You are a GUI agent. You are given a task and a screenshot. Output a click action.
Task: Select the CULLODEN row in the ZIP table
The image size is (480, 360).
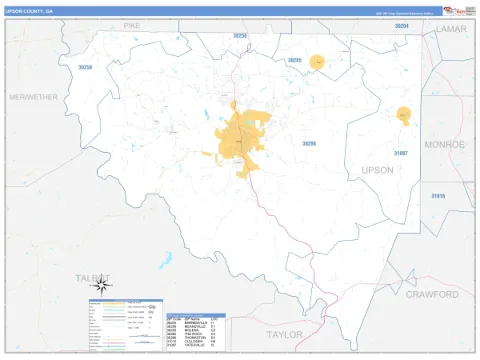pos(191,341)
